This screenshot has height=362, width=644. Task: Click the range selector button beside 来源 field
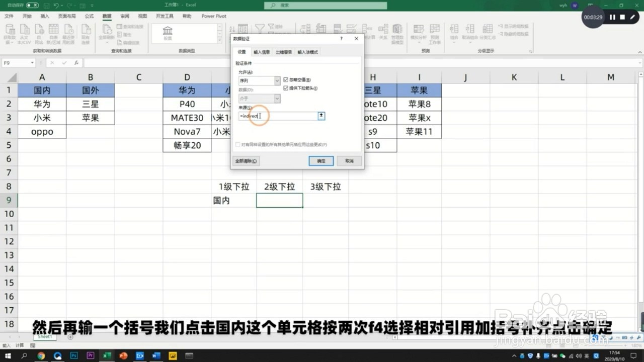tap(321, 116)
